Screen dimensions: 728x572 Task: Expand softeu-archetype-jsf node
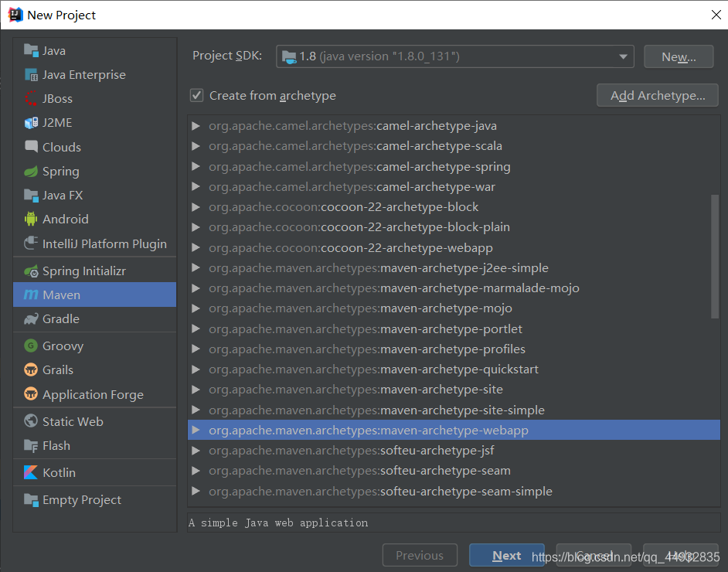click(x=196, y=451)
